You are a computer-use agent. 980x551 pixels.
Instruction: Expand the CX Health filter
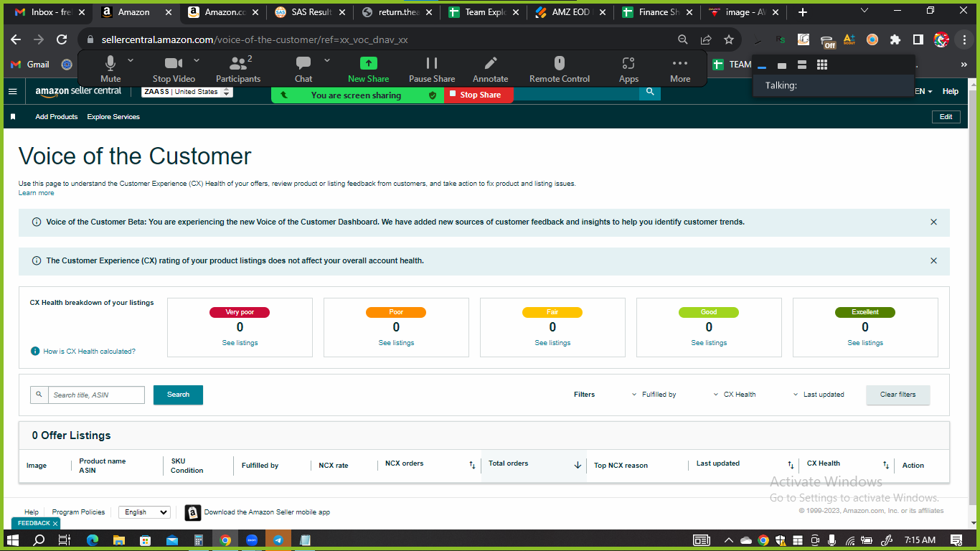point(735,395)
